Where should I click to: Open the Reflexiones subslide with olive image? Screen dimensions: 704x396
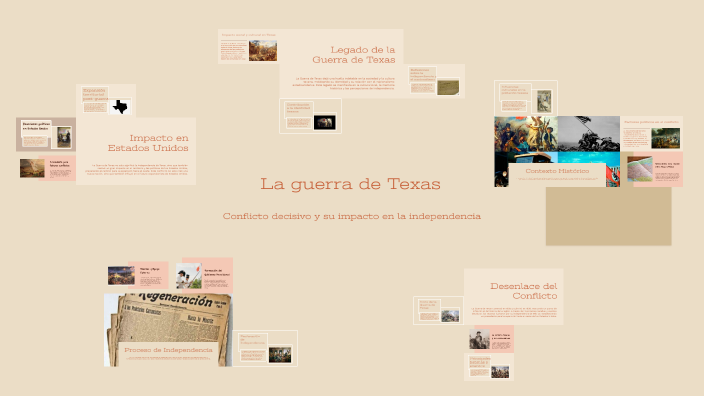435,81
